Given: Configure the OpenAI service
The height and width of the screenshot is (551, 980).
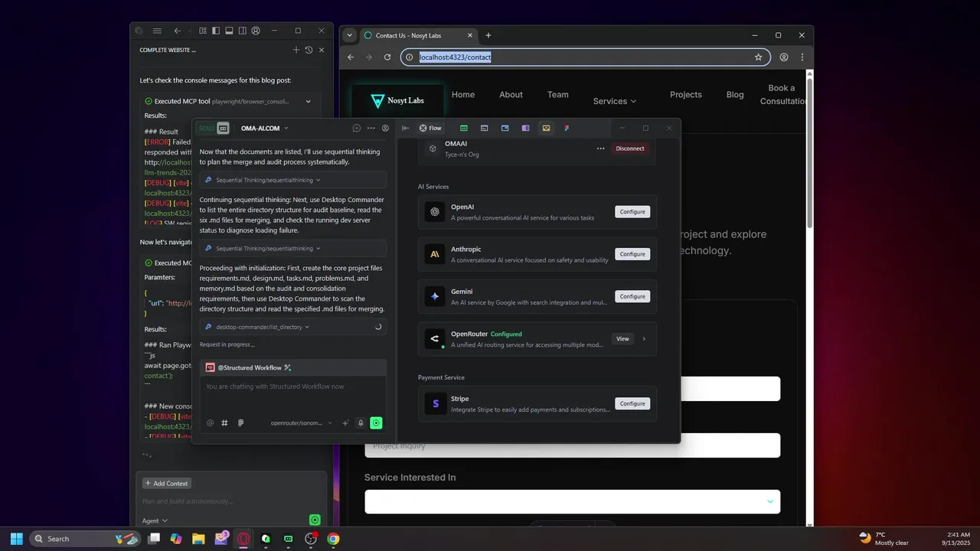Looking at the screenshot, I should (x=632, y=212).
